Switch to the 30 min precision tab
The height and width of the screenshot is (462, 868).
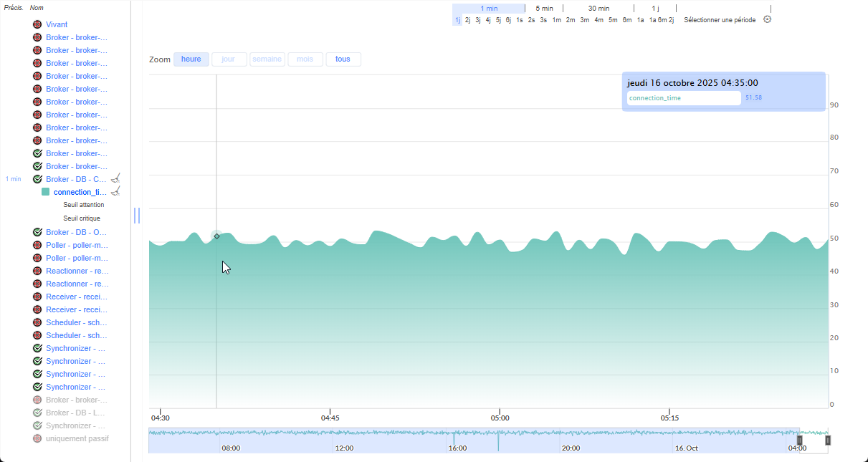pos(598,9)
